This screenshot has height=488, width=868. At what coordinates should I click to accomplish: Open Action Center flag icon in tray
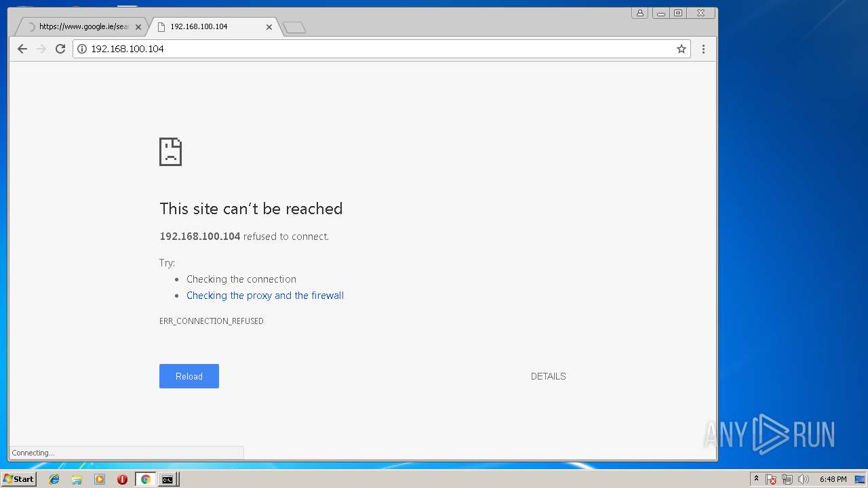click(771, 479)
